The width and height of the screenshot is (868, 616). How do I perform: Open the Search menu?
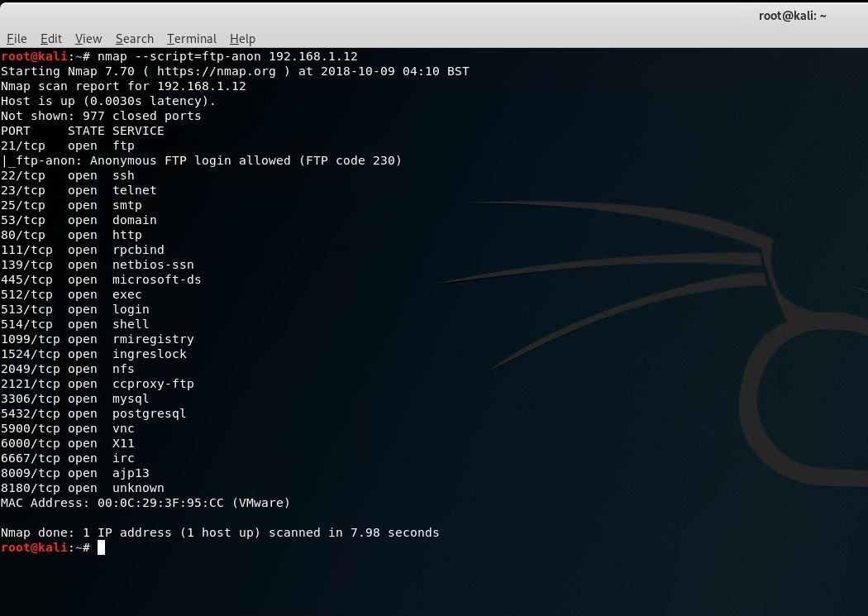click(135, 39)
